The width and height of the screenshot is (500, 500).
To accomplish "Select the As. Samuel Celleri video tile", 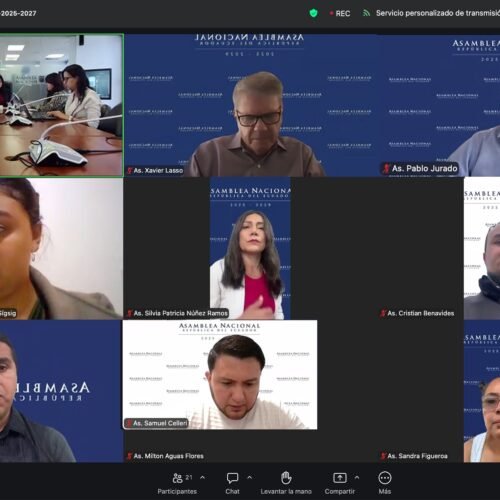I will pyautogui.click(x=220, y=375).
